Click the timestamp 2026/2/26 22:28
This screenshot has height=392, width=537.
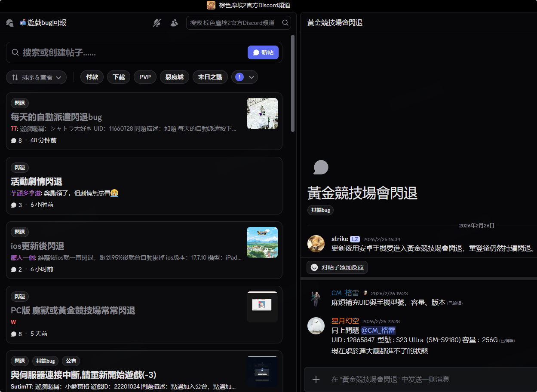(x=381, y=322)
